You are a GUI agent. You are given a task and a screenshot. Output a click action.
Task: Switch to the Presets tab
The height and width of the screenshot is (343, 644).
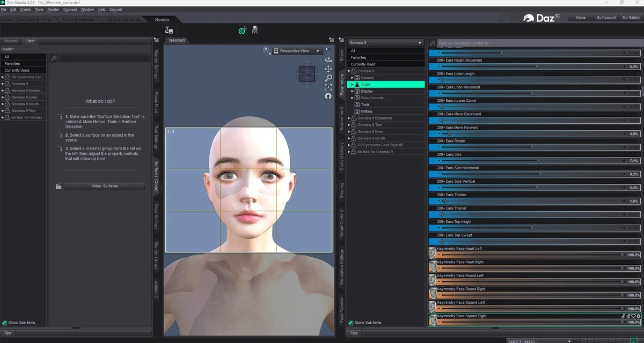[11, 41]
